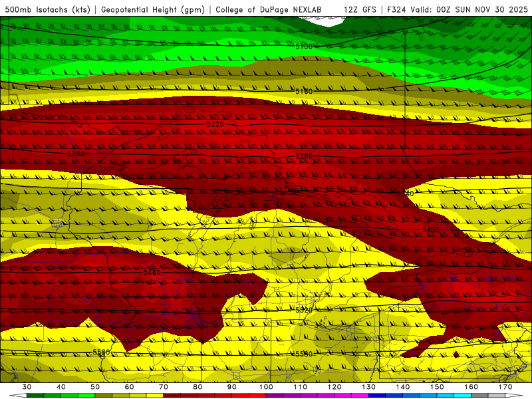
Task: Click the 70 knot color scale label
Action: (164, 387)
